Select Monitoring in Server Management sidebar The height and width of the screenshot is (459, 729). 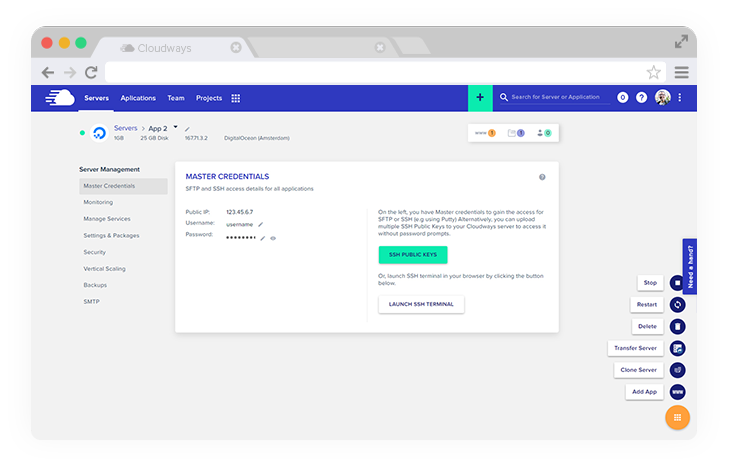[x=98, y=202]
